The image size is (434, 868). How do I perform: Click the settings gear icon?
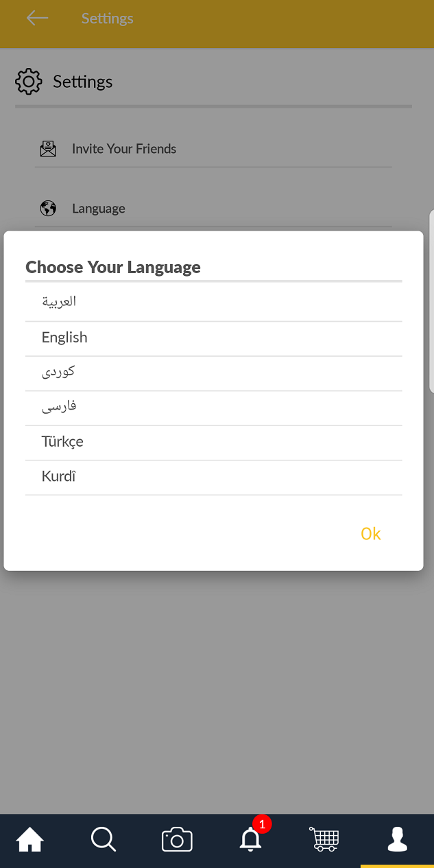click(29, 82)
